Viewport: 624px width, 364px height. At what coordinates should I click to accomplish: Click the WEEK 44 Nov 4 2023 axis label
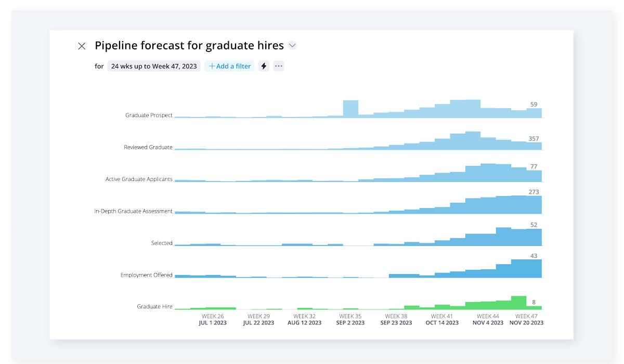488,319
